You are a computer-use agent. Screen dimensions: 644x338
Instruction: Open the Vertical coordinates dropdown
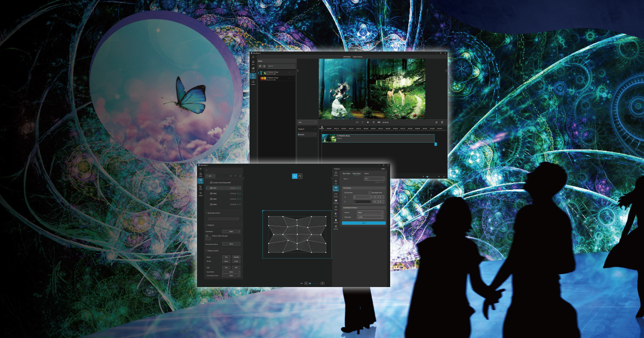tap(370, 212)
